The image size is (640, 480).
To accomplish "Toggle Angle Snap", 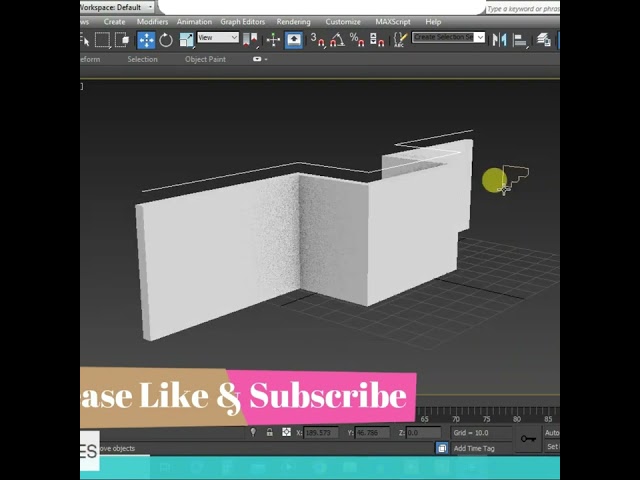I will 337,40.
